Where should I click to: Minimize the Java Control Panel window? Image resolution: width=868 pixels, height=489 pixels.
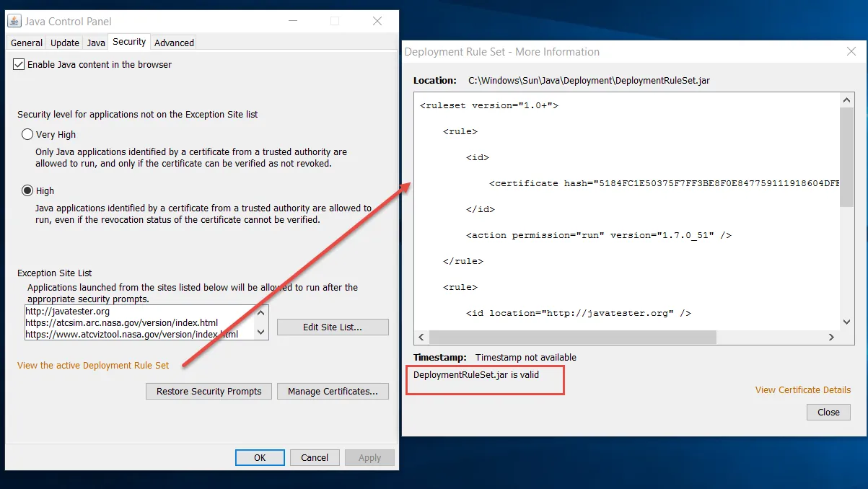[x=292, y=22]
